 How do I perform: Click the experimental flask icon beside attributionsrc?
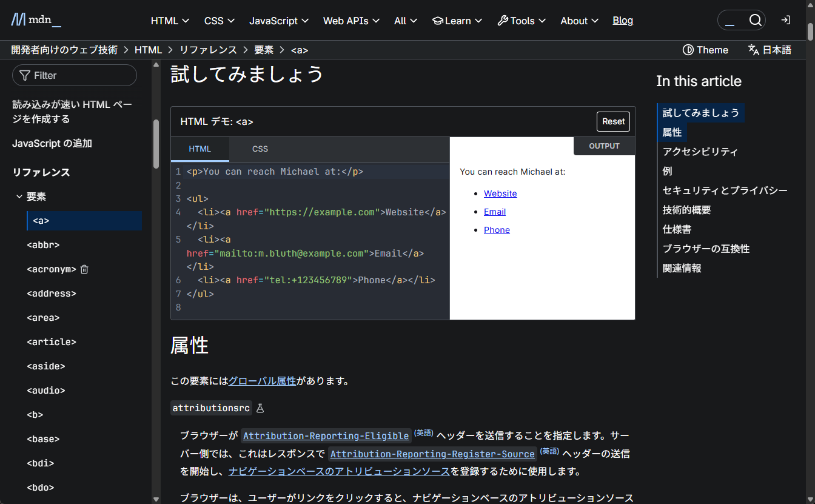pos(260,408)
